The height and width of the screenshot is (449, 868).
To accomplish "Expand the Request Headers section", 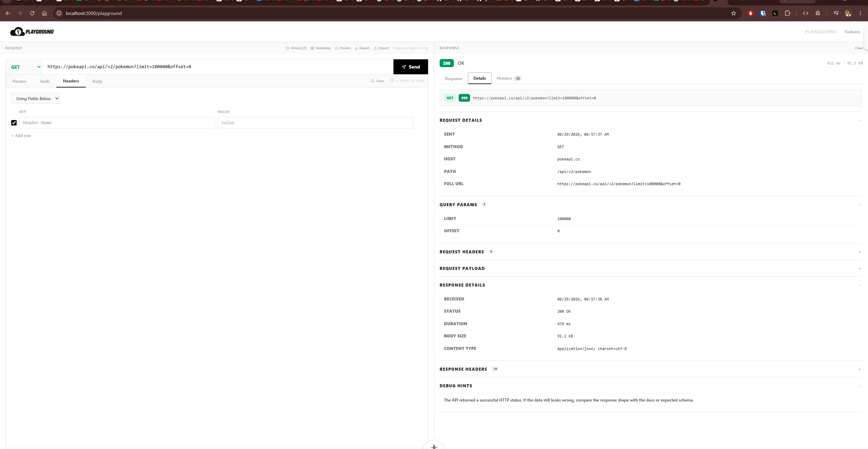I will click(x=860, y=252).
